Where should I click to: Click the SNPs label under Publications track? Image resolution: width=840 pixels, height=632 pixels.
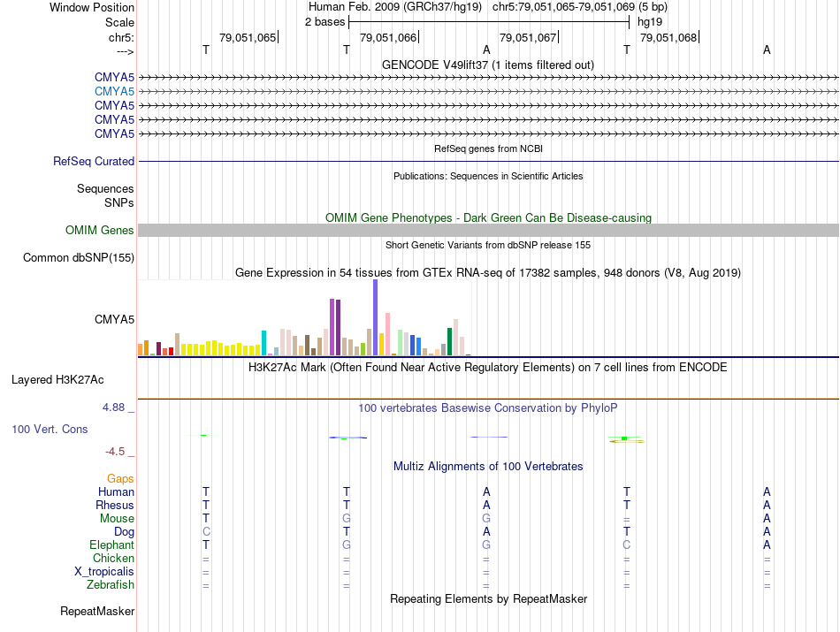[x=119, y=203]
